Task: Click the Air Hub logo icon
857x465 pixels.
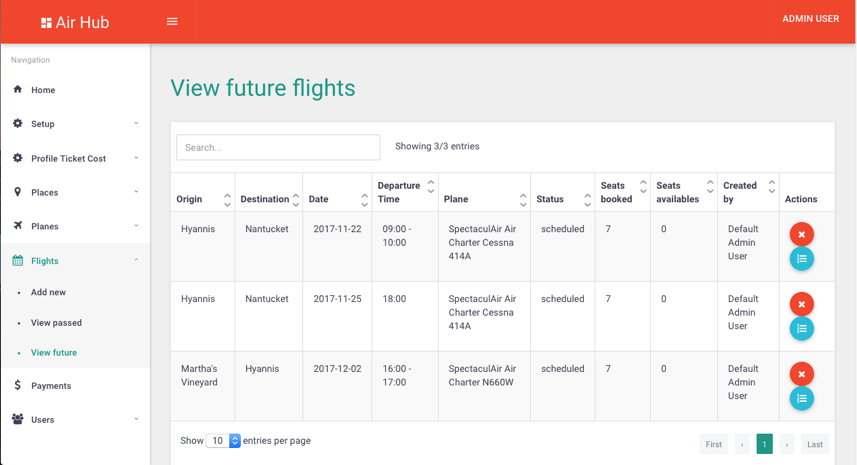Action: pos(46,23)
